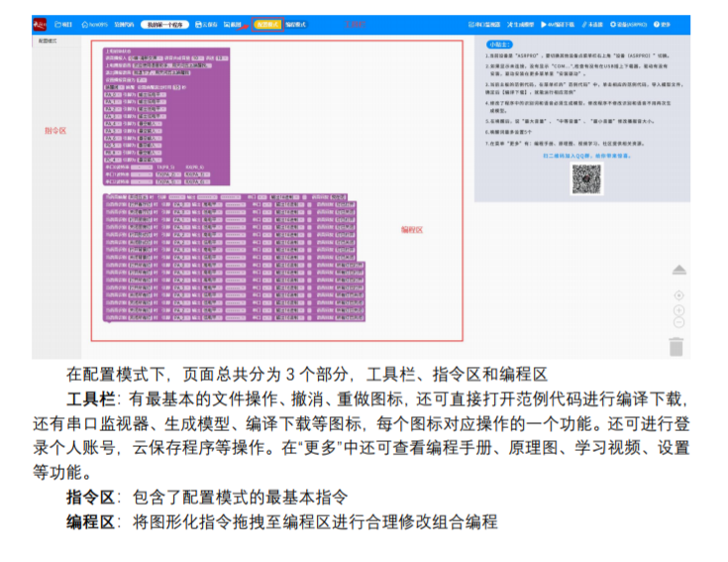Open the 项目 project folder menu
This screenshot has width=728, height=562.
click(63, 25)
